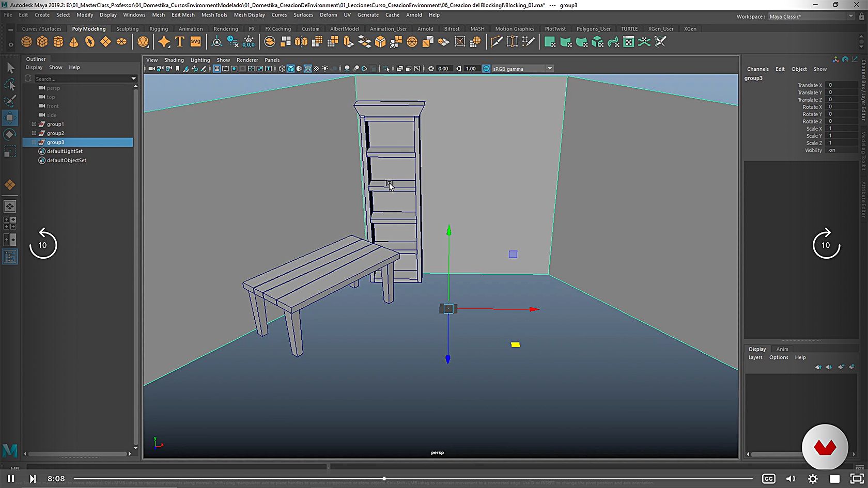Create a polygon sphere from the shelf
868x488 pixels.
(26, 42)
